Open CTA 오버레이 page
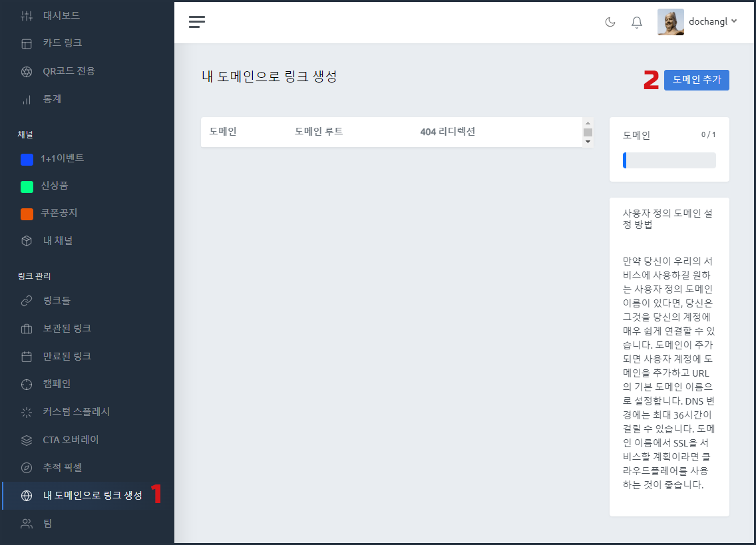Image resolution: width=756 pixels, height=545 pixels. (x=71, y=440)
